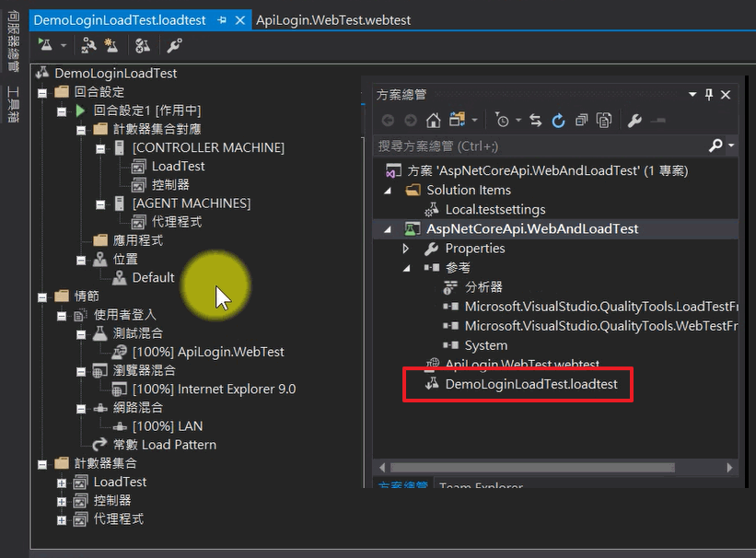
Task: Collapse the 位置 node
Action: [81, 261]
